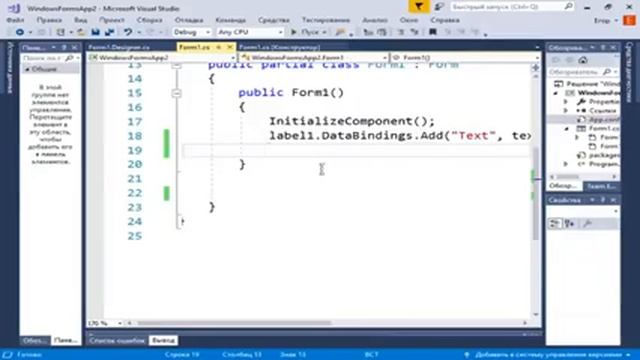Close the Form1.cs tab
Image resolution: width=640 pixels, height=360 pixels.
point(230,47)
